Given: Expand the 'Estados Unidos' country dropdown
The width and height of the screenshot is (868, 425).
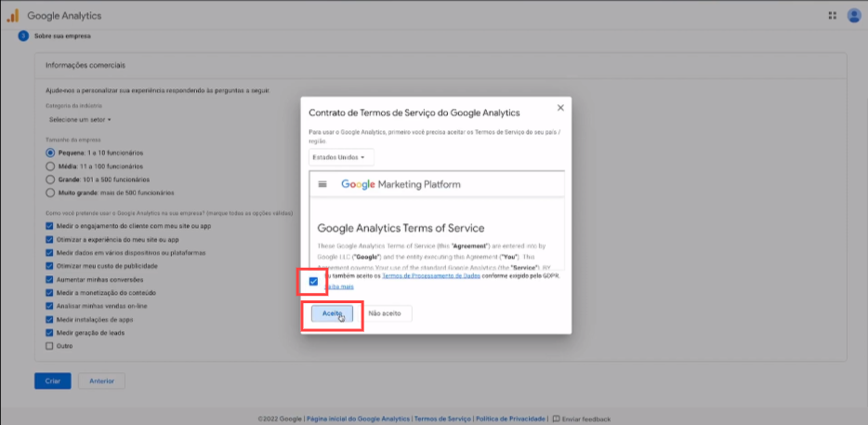Looking at the screenshot, I should [x=341, y=157].
